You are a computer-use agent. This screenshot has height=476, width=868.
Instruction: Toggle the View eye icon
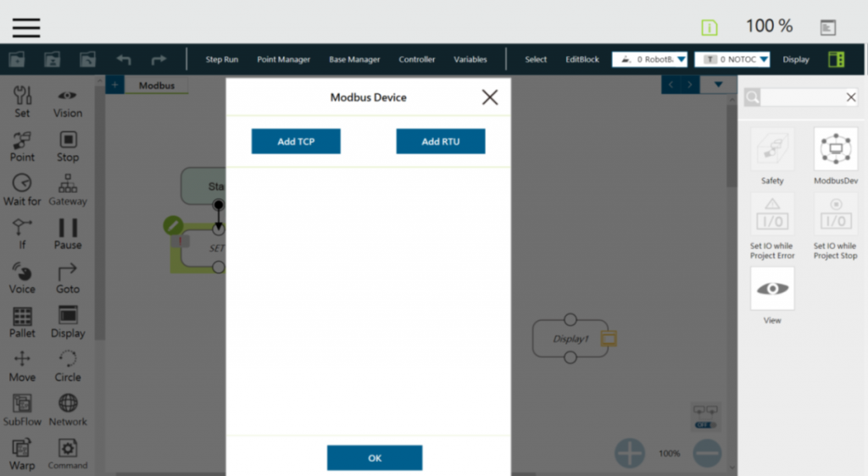[x=772, y=289]
